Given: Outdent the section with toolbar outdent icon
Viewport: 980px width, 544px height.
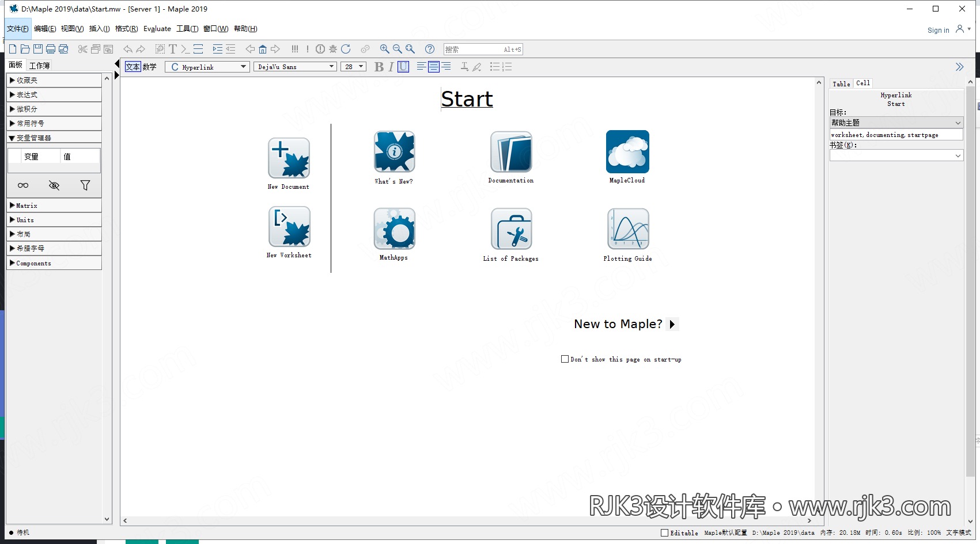Looking at the screenshot, I should 230,49.
